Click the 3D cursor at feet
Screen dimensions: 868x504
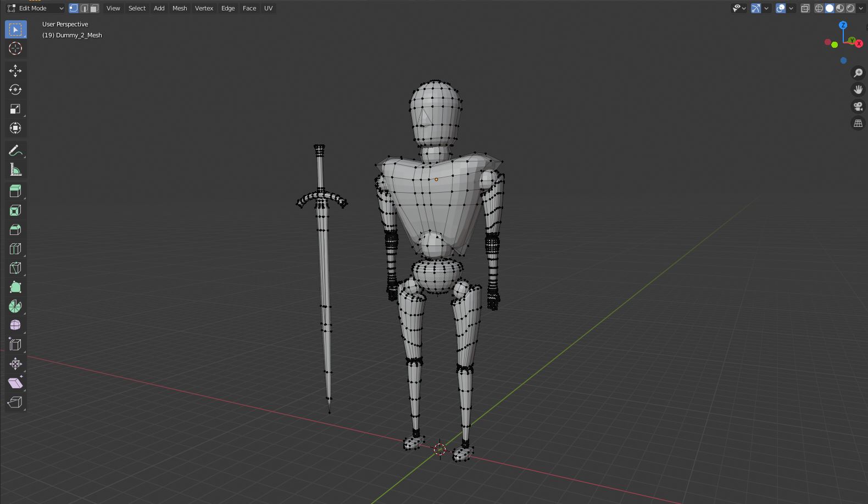click(x=439, y=450)
